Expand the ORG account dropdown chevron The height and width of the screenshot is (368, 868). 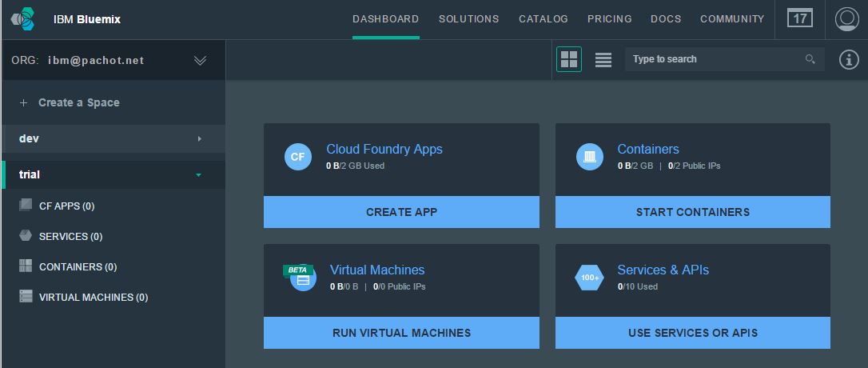[x=200, y=60]
